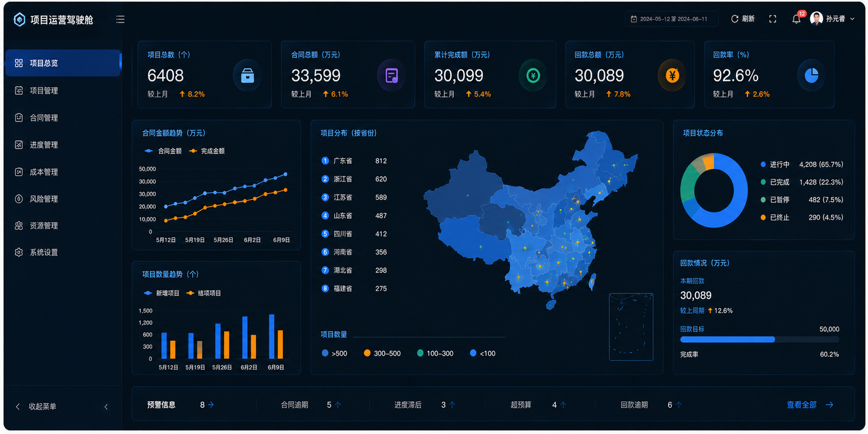Select 江苏省 row in province ranking

354,197
